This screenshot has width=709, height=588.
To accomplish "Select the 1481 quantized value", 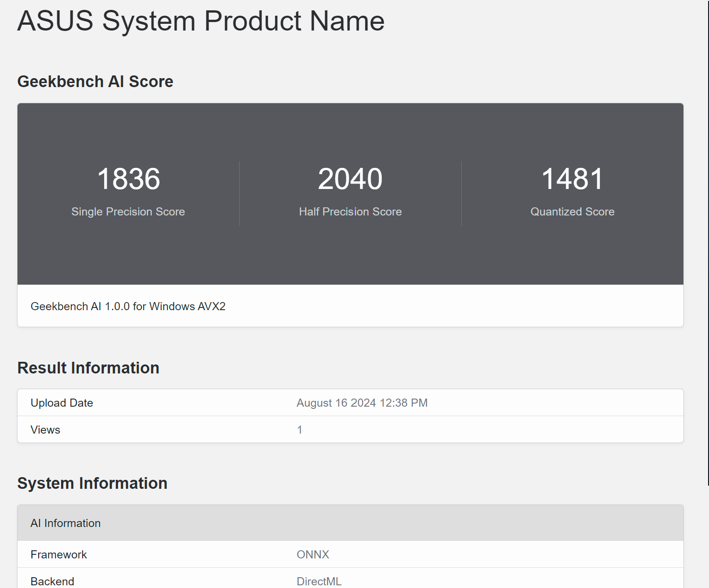I will 573,179.
